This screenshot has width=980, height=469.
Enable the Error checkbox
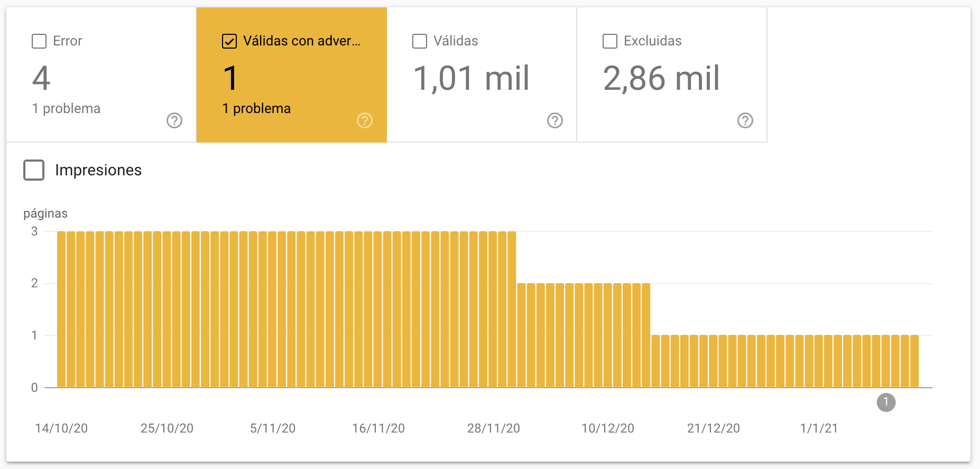pos(39,41)
